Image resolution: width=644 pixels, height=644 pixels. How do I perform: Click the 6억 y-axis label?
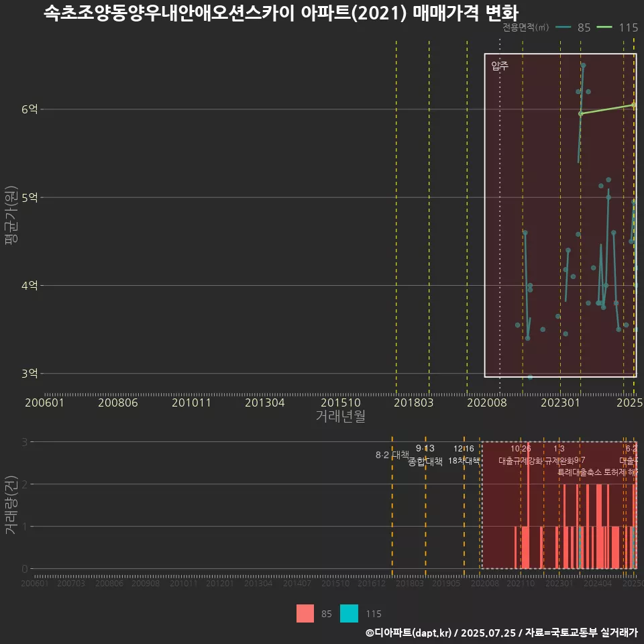click(30, 109)
